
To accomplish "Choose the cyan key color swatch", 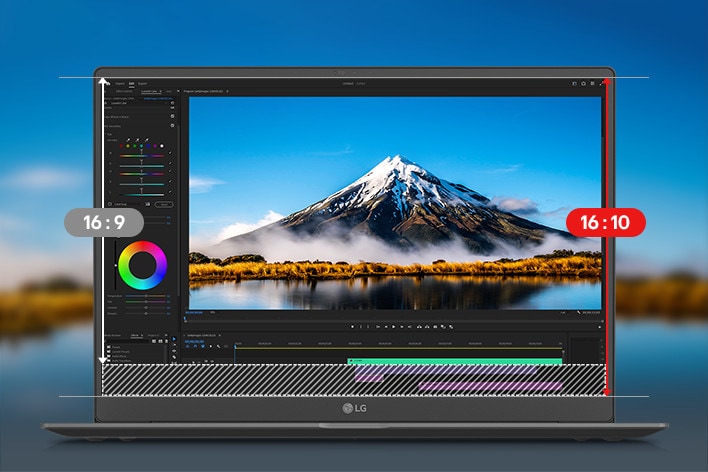I will coord(141,146).
